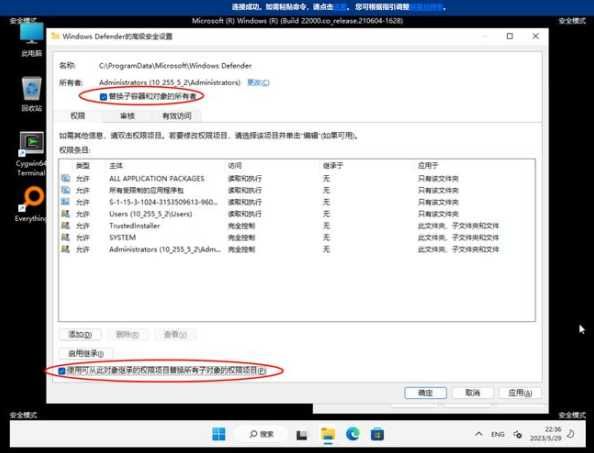594x453 pixels.
Task: Sort by the 访问 (Access) column header
Action: coord(235,166)
